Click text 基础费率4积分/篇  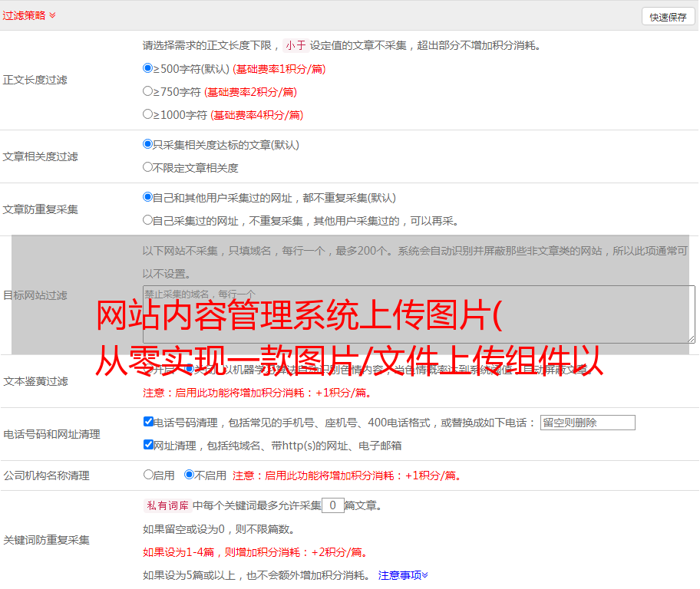256,115
